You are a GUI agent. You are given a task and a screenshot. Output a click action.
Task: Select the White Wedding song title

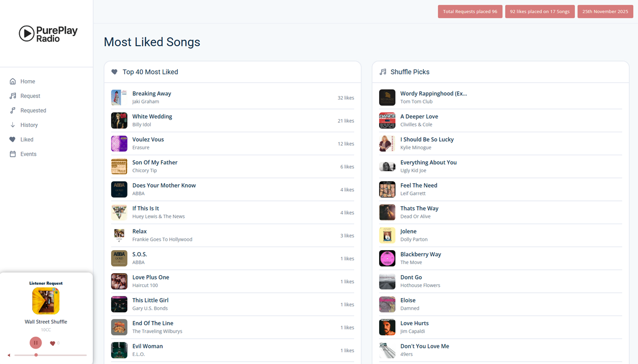pos(152,116)
